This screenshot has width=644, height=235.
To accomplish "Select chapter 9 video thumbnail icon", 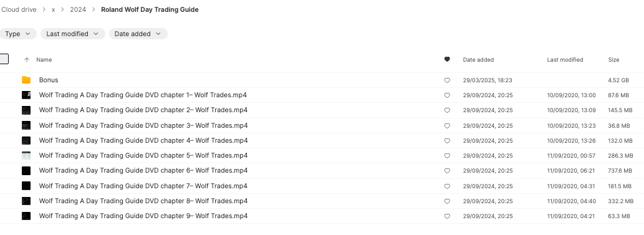I will [x=26, y=216].
